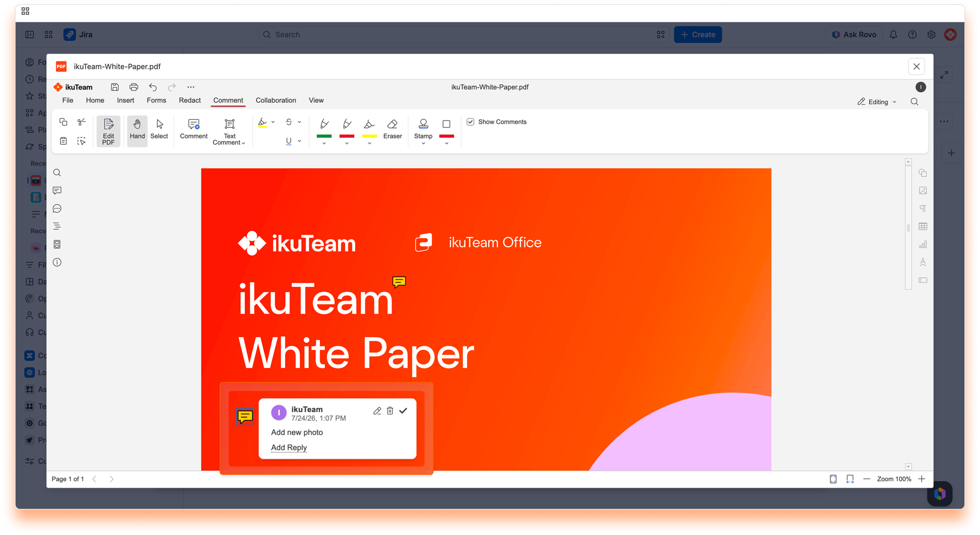Click the save document icon
Screen dimensions: 980x535
coord(115,87)
